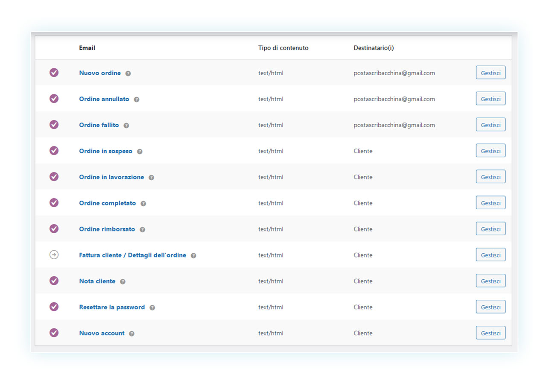Open the Ordine rimborsato email link
This screenshot has height=392, width=555.
tap(107, 229)
